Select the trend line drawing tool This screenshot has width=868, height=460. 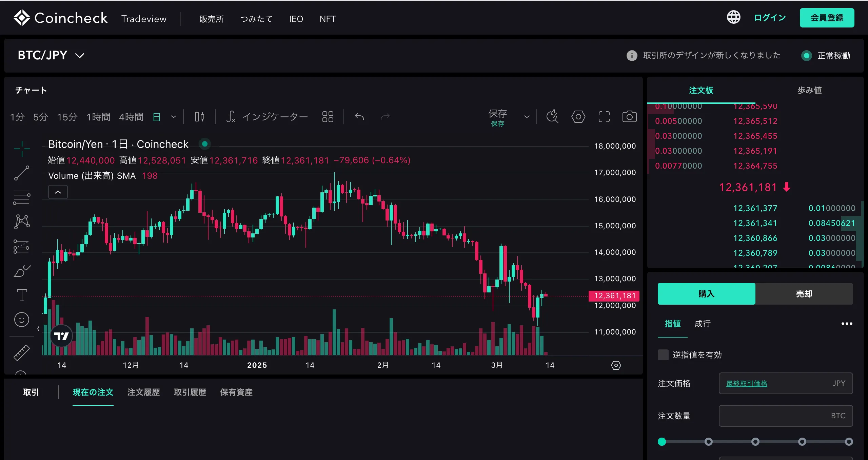[21, 173]
